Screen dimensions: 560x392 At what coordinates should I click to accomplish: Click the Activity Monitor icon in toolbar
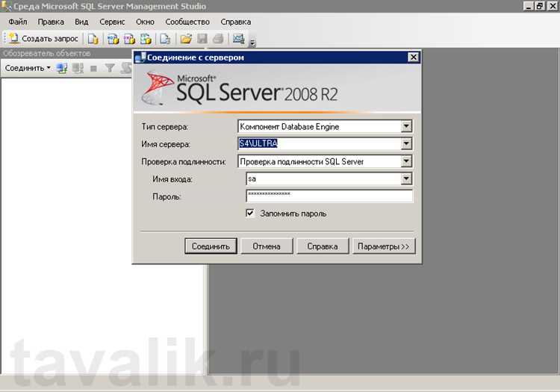point(238,39)
